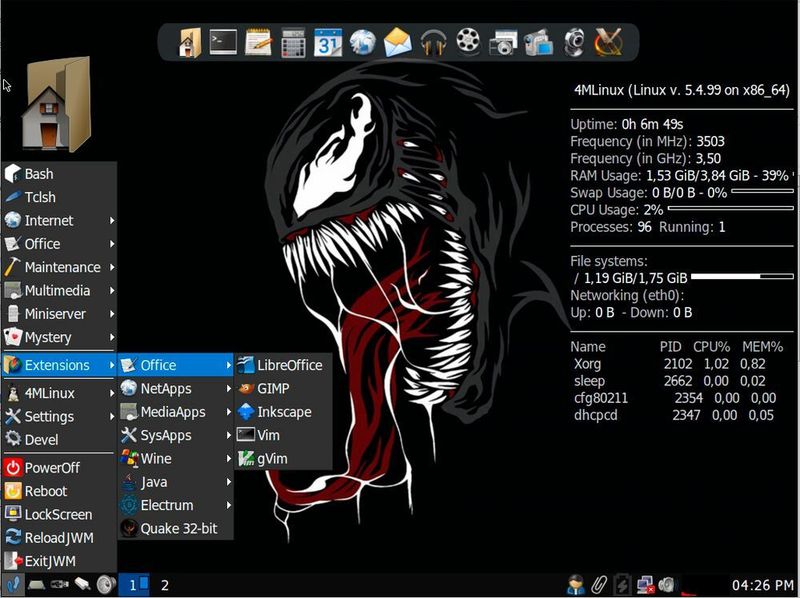Launch the web browser globe dock icon
The width and height of the screenshot is (800, 598).
pos(363,42)
